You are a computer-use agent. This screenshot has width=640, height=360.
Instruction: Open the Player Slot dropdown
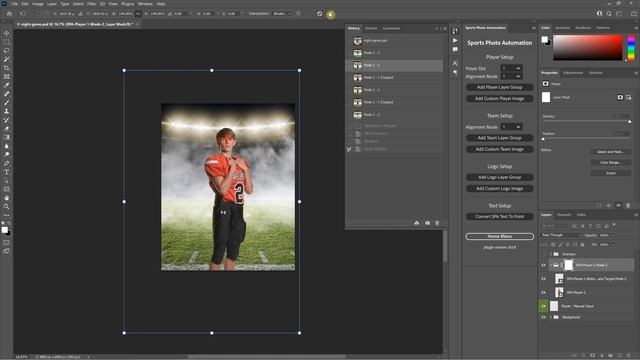pos(511,68)
